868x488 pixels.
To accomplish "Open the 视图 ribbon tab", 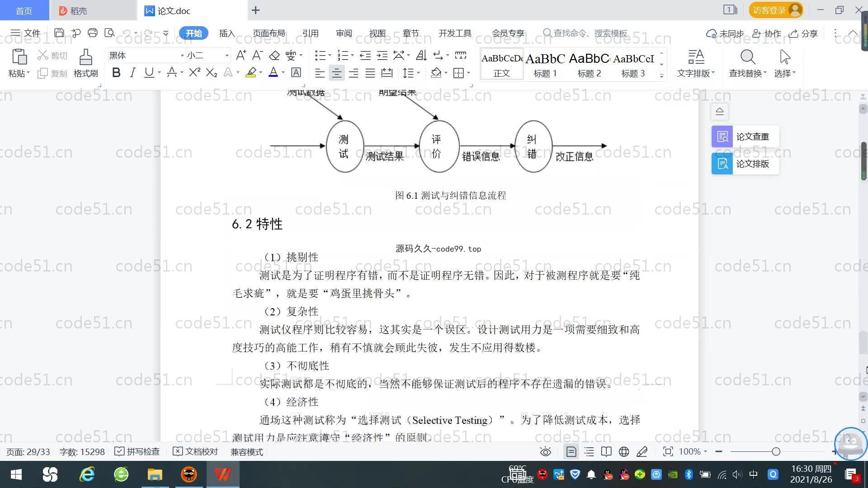I will tap(377, 33).
